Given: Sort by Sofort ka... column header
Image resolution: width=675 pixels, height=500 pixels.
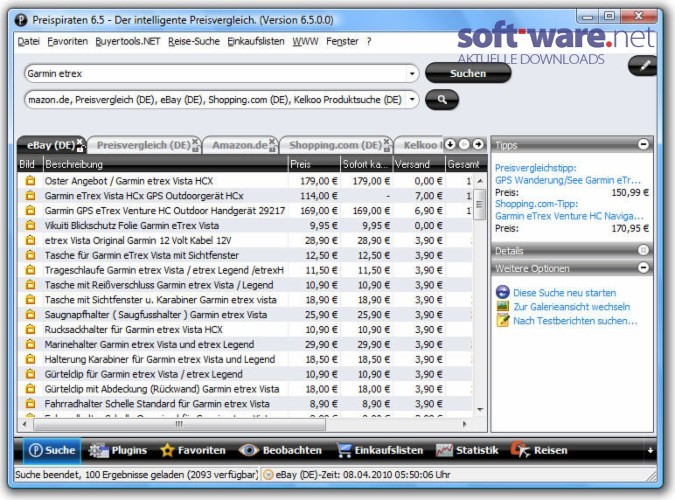Looking at the screenshot, I should (x=366, y=164).
